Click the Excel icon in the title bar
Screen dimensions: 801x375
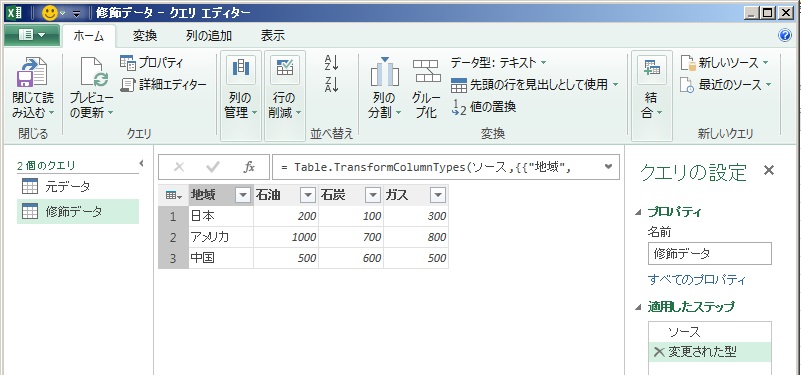(14, 12)
